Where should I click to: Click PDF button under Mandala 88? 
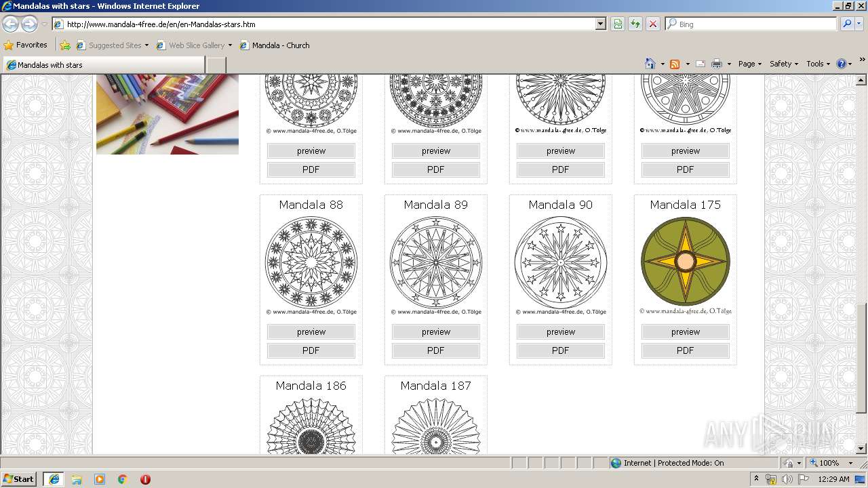coord(311,350)
